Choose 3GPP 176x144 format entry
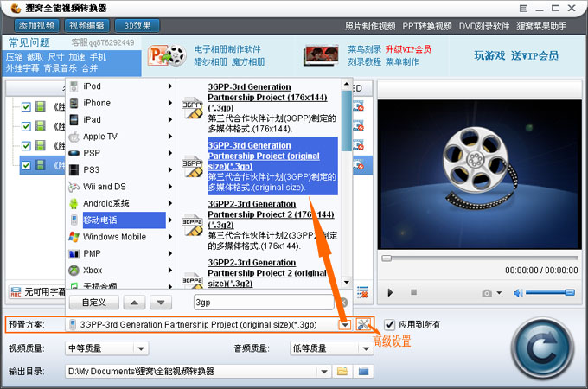 point(272,107)
